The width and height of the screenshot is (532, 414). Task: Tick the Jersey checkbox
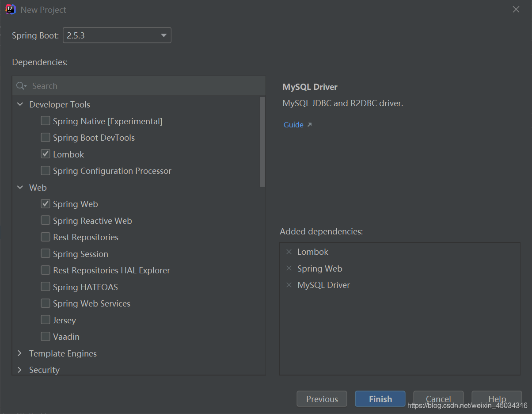click(46, 320)
